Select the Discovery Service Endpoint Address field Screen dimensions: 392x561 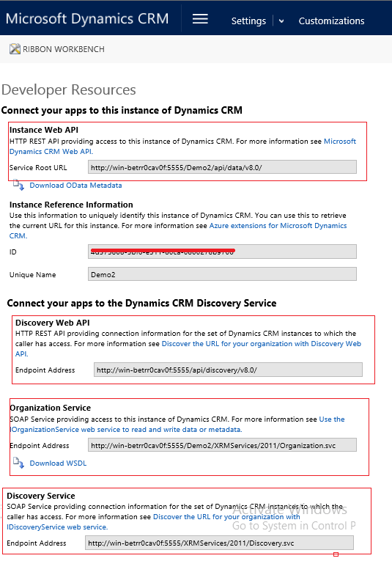tap(219, 543)
